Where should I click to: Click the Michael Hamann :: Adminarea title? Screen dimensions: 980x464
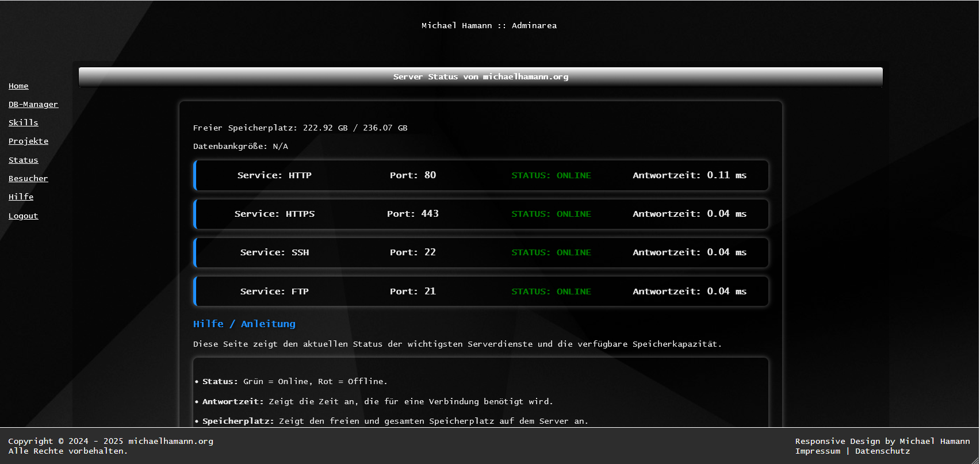489,25
